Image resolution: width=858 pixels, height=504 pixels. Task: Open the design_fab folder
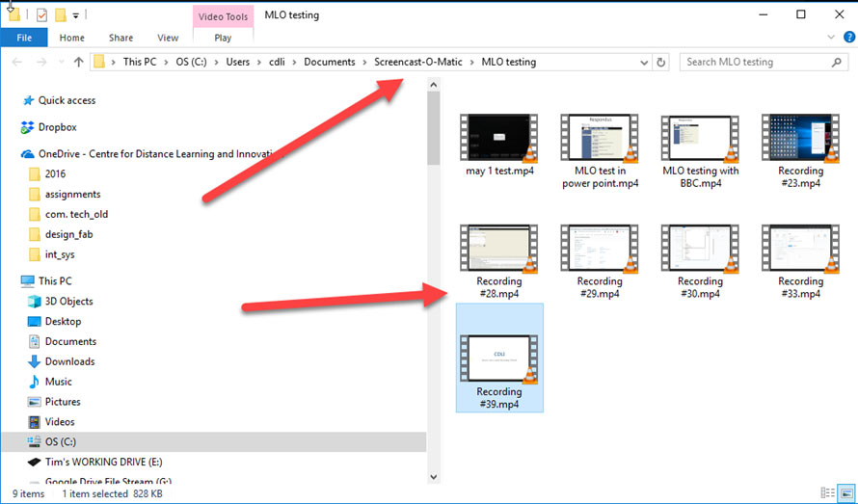coord(61,234)
